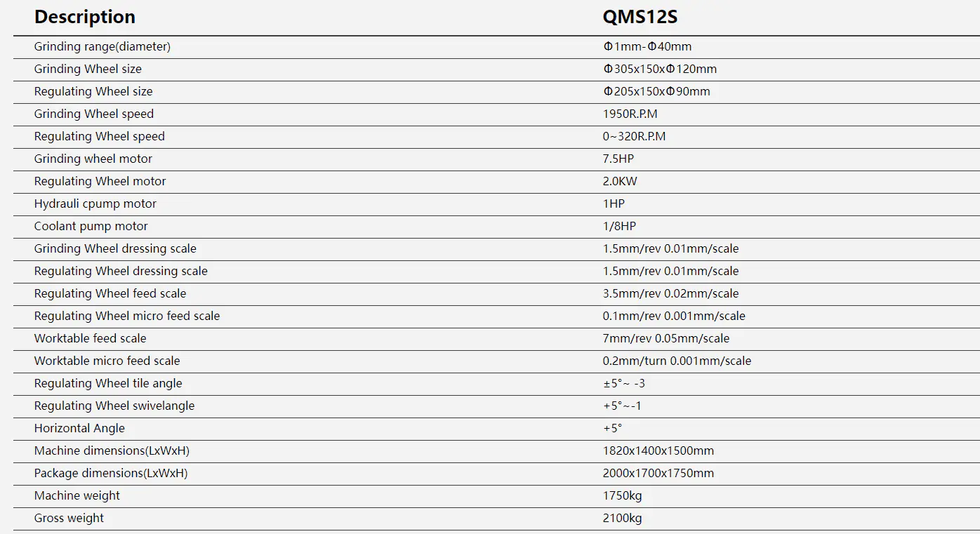Viewport: 980px width, 534px height.
Task: Select the Grinding range(diameter) row label
Action: [x=102, y=47]
